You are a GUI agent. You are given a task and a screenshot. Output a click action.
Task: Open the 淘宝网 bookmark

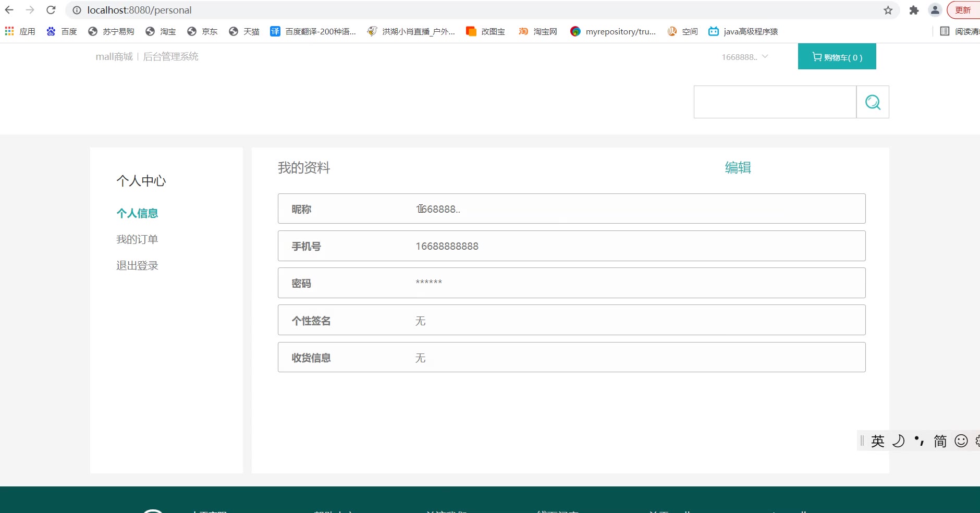tap(538, 31)
